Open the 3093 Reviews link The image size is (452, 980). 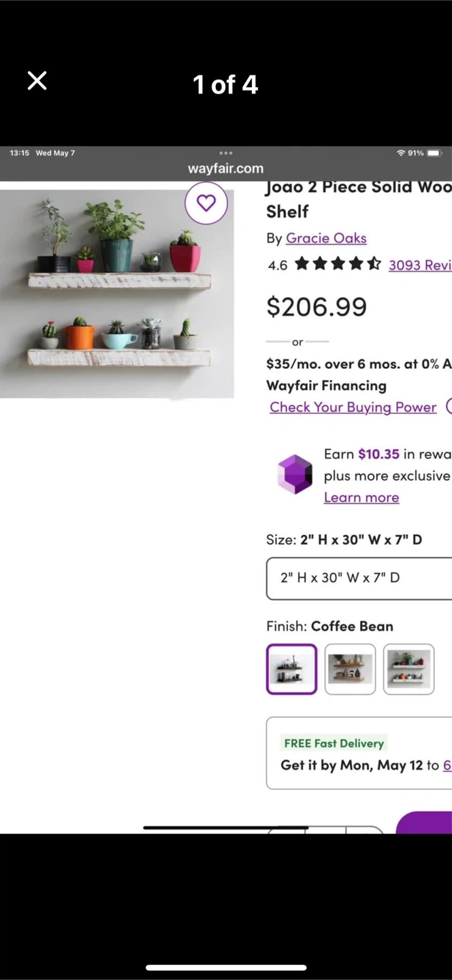click(420, 265)
